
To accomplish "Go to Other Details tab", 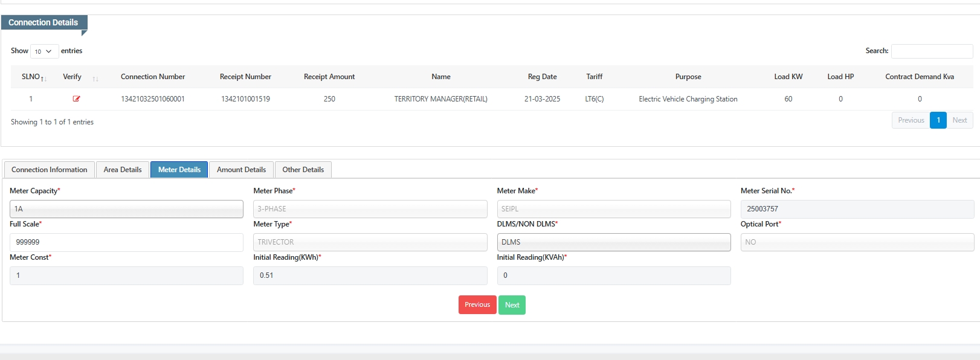I will [303, 170].
